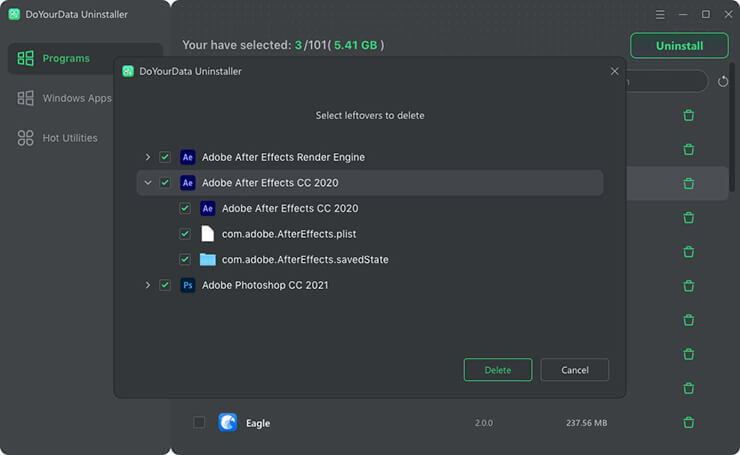The image size is (740, 455).
Task: Click the search field behind dialog
Action: pyautogui.click(x=667, y=82)
